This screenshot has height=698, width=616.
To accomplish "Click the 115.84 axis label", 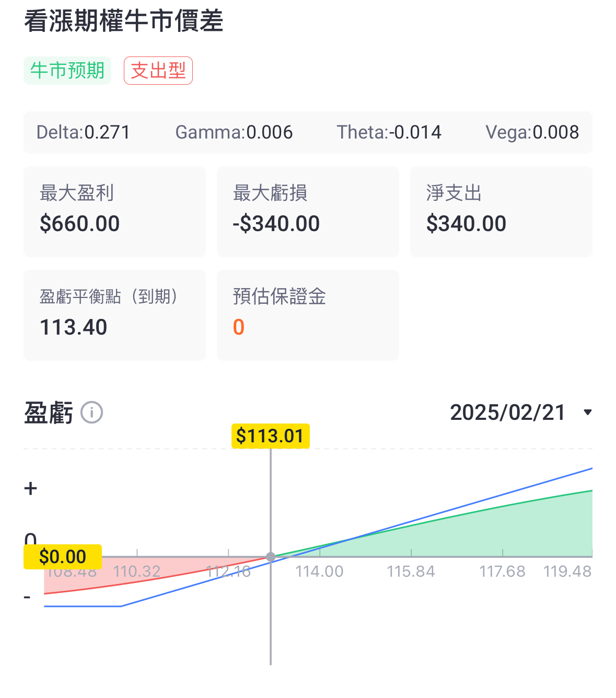I will (x=411, y=571).
